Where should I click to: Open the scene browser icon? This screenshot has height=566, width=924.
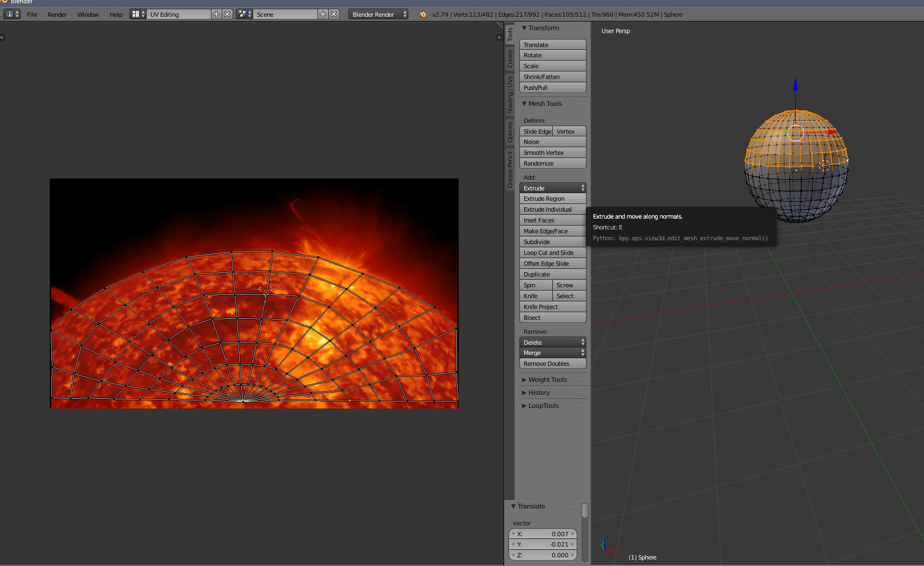[x=245, y=15]
